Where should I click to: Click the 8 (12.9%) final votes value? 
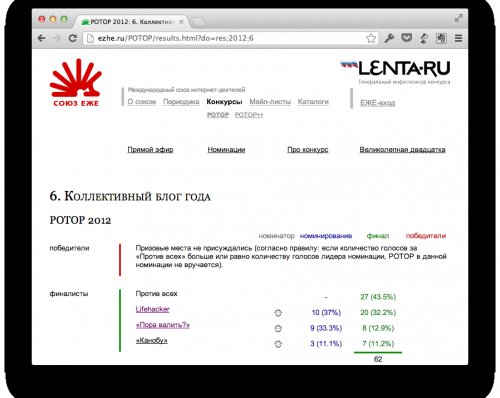(378, 328)
